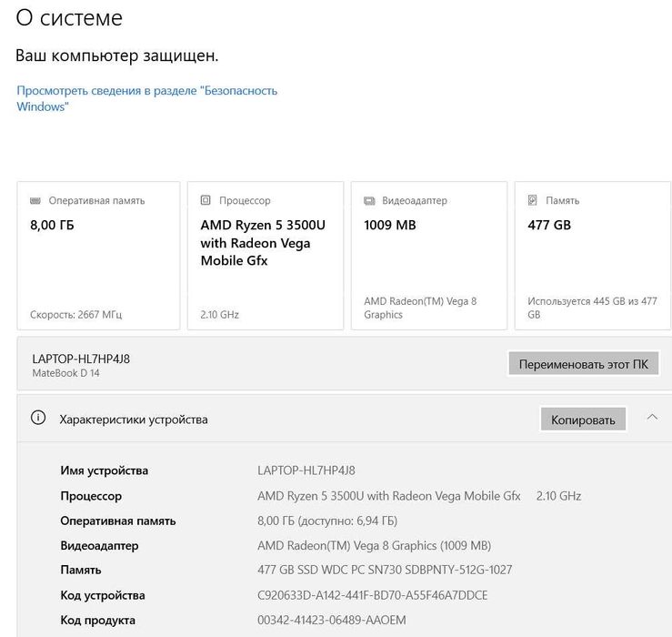The image size is (672, 637).
Task: Click the Процессор row label in specs
Action: [x=91, y=496]
